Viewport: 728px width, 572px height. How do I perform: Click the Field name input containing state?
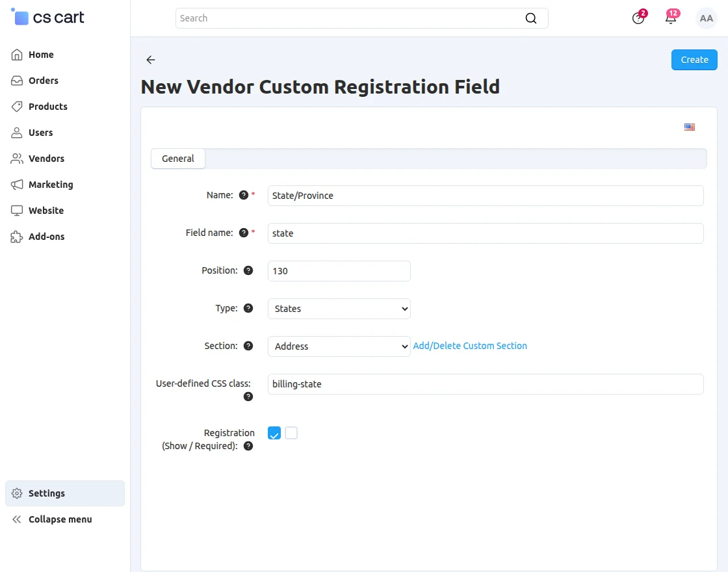click(x=486, y=233)
